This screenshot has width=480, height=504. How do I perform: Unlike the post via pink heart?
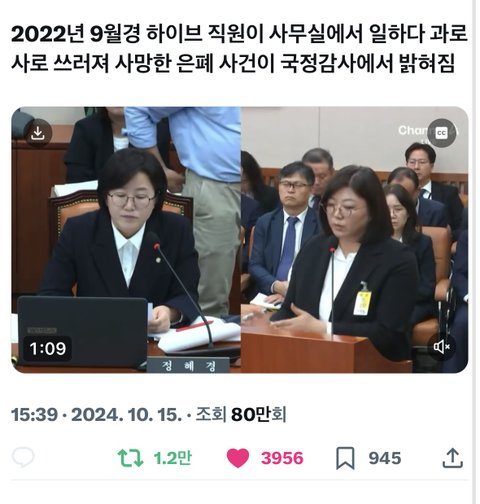pyautogui.click(x=238, y=458)
